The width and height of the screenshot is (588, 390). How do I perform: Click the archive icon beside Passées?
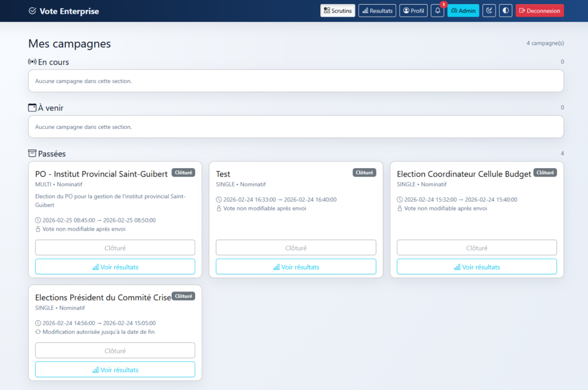tap(32, 154)
